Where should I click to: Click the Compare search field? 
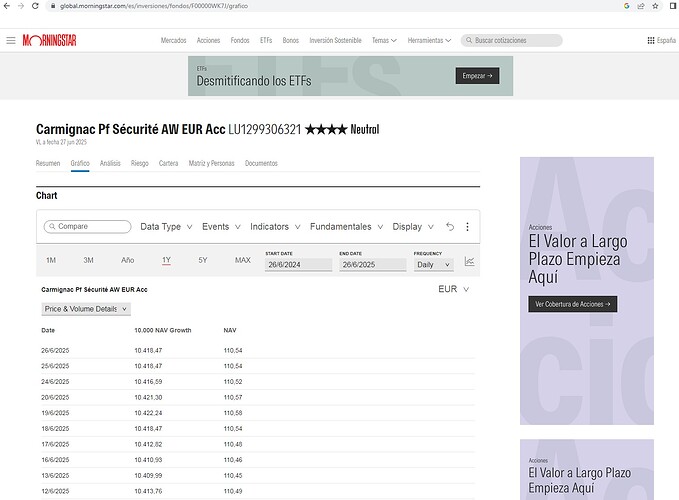tap(87, 226)
